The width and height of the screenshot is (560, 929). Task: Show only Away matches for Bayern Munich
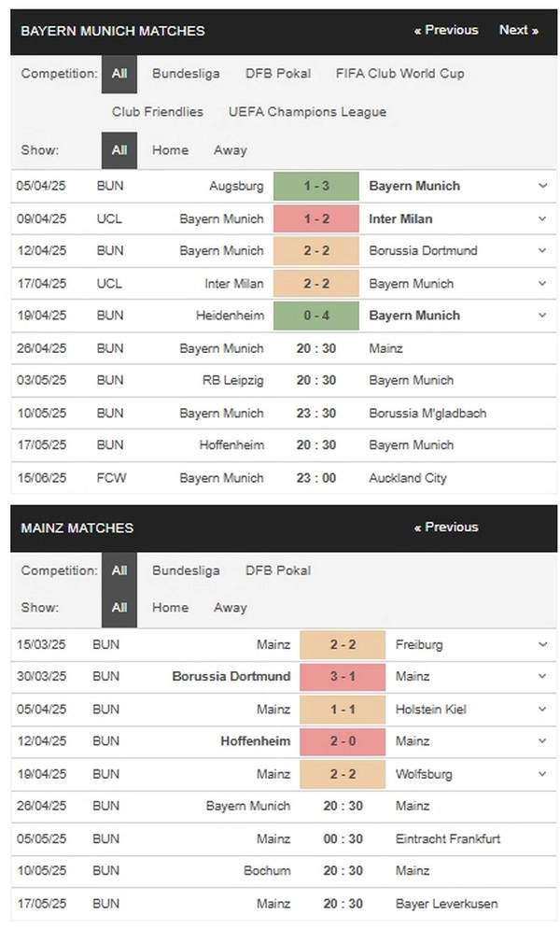coord(231,150)
